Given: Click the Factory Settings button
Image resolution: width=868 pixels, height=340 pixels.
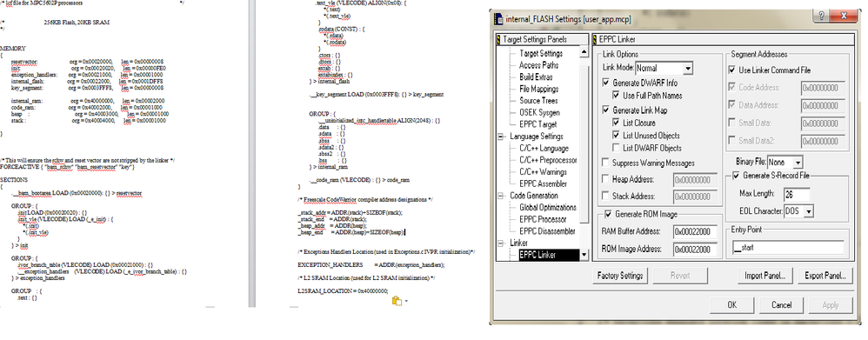Looking at the screenshot, I should [x=620, y=275].
